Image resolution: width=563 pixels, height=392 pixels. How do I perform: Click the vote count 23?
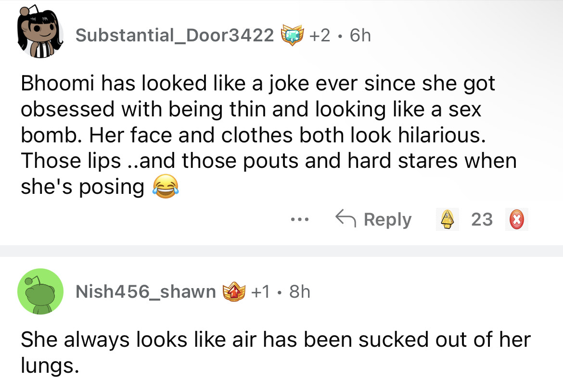pos(482,220)
